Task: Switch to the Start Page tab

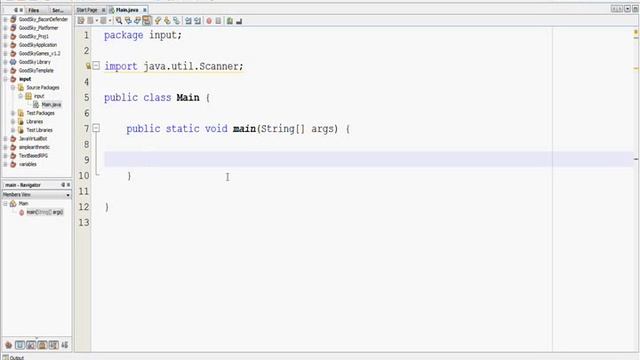Action: coord(87,10)
